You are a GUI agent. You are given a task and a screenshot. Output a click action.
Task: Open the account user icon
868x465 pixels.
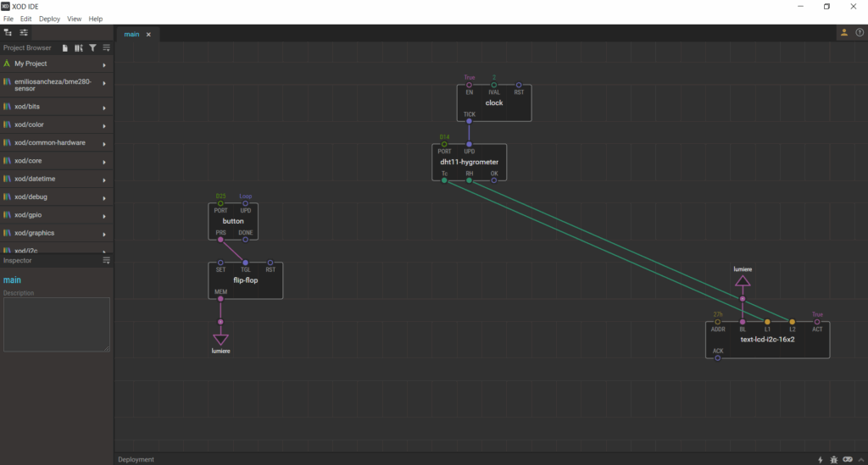(844, 33)
